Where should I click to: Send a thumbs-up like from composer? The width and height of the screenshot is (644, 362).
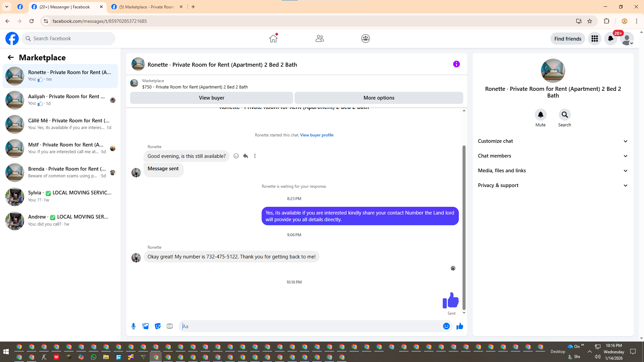click(x=460, y=326)
